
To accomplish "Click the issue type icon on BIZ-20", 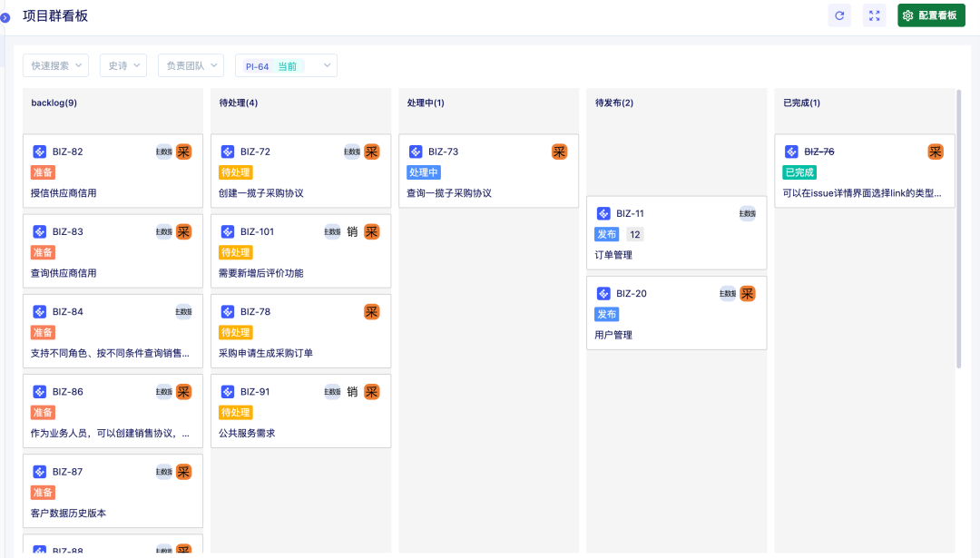I will [603, 293].
